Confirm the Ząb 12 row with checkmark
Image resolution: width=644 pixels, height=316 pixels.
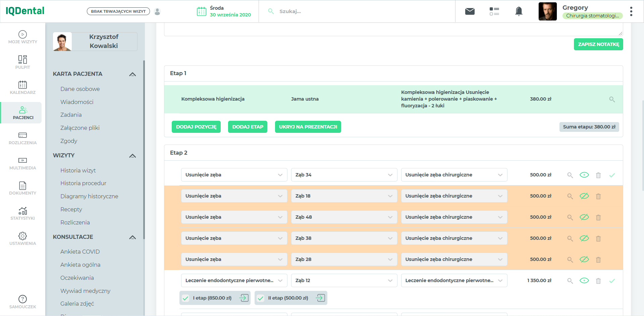click(612, 281)
